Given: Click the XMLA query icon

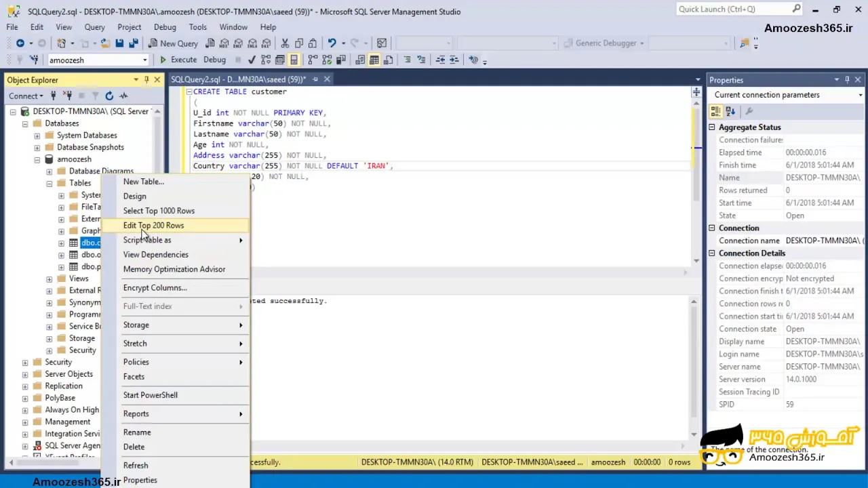Looking at the screenshot, I should (x=252, y=43).
